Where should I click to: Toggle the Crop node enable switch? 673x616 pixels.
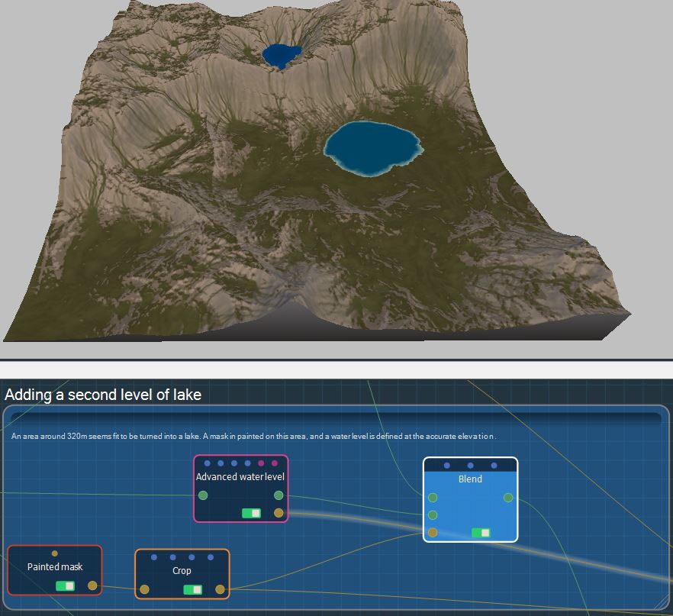(x=193, y=590)
